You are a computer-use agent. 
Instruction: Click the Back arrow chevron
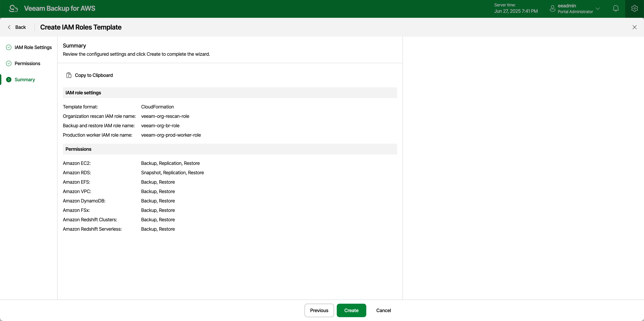tap(9, 27)
